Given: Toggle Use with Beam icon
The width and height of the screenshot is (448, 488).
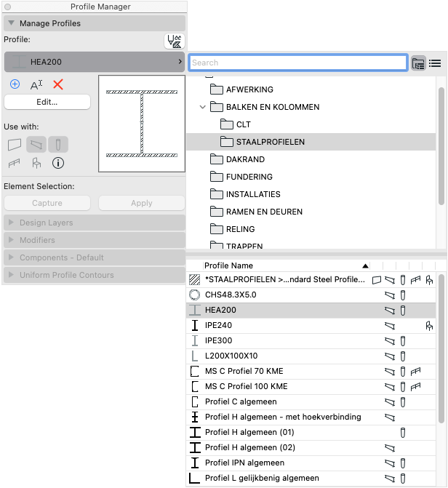Looking at the screenshot, I should coord(36,145).
